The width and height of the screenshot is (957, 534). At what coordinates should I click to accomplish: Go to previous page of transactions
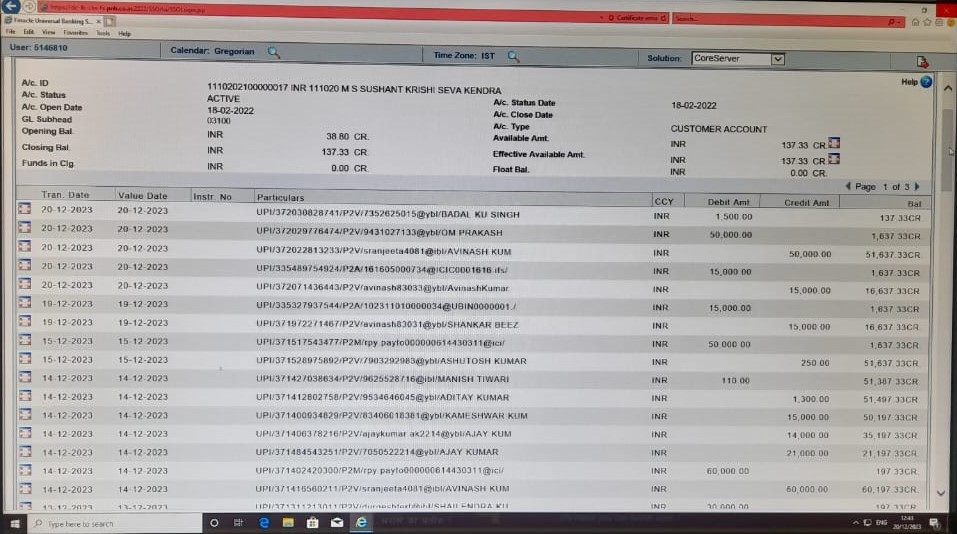coord(848,187)
